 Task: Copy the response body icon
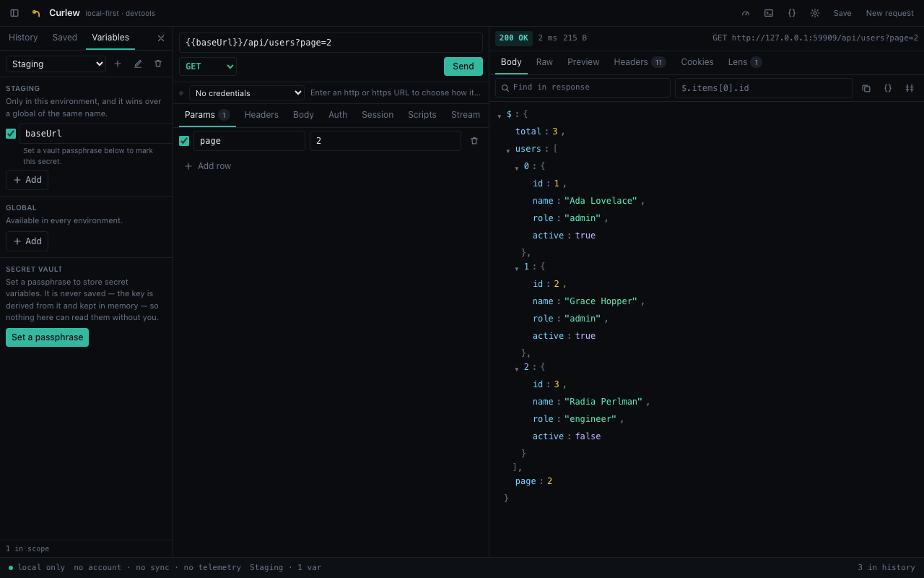[x=866, y=88]
